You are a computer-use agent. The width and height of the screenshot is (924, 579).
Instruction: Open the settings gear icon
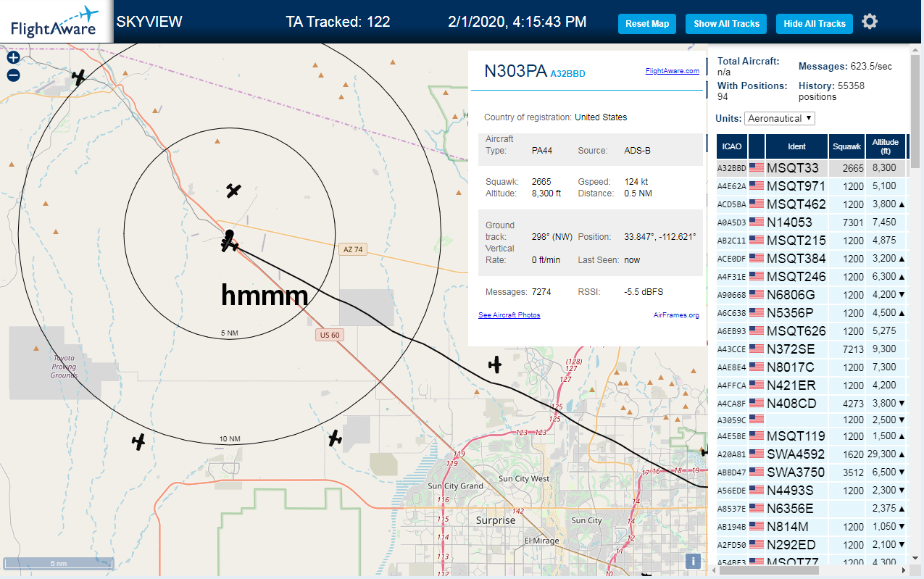870,22
